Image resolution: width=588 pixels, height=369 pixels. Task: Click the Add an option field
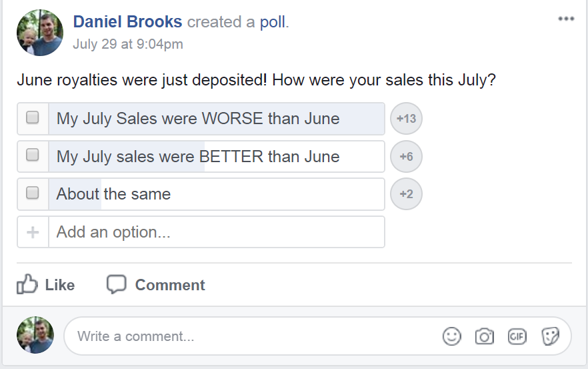click(217, 232)
